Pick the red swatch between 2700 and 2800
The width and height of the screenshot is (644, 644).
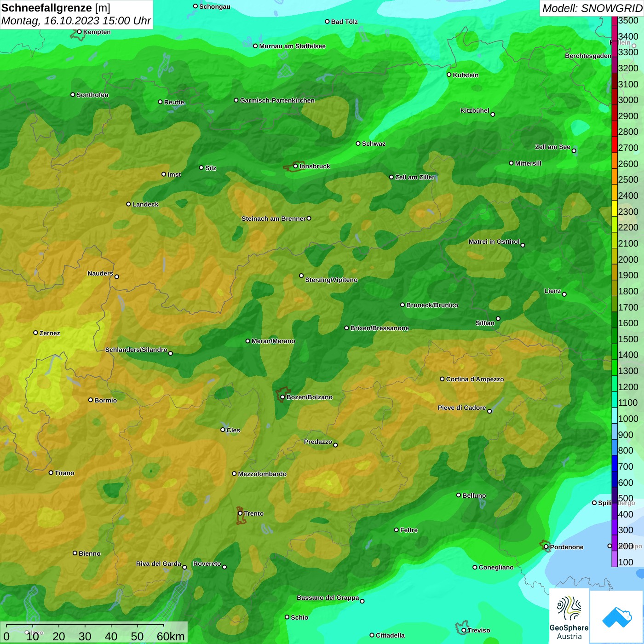click(x=615, y=144)
